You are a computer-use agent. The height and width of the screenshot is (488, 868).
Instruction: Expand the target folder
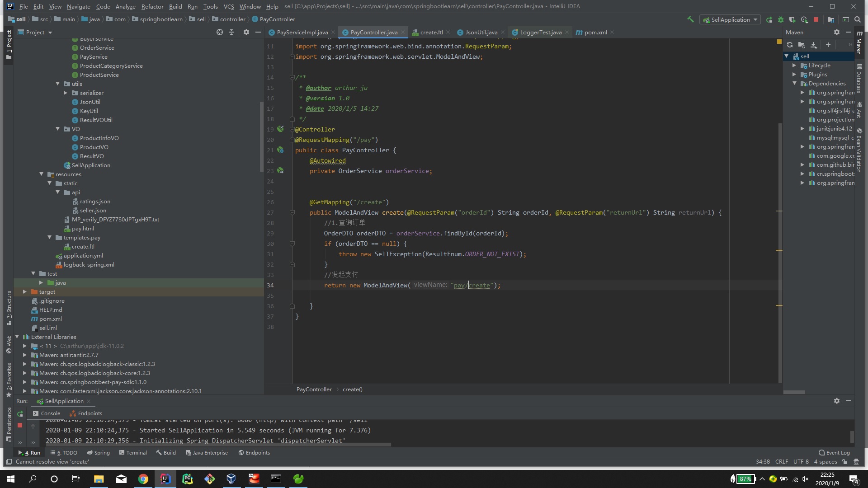[x=25, y=291]
